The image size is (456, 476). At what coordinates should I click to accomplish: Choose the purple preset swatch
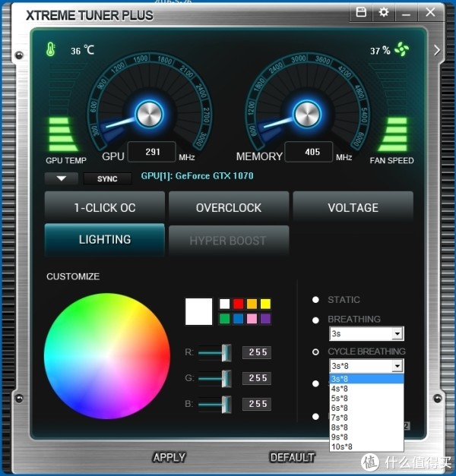(x=265, y=319)
